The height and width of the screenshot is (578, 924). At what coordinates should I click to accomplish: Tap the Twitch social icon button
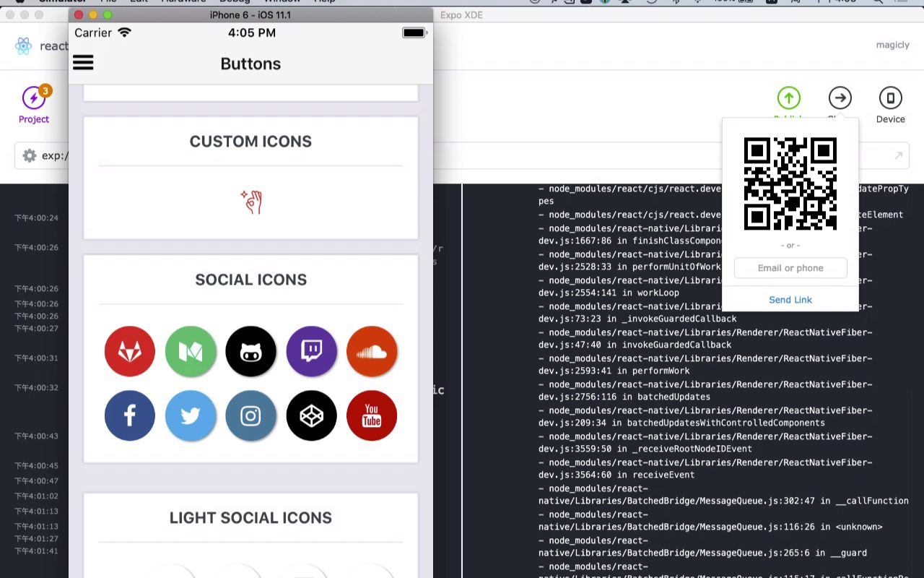click(311, 352)
